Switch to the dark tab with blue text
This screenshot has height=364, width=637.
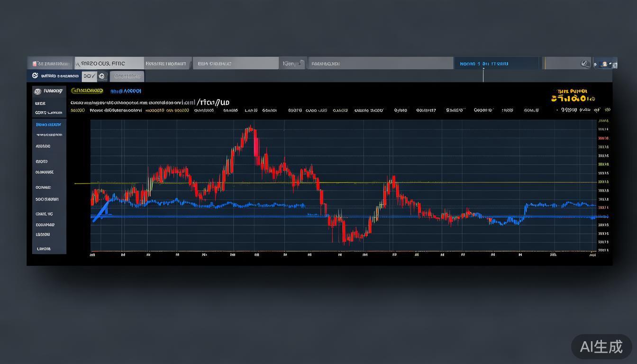click(x=496, y=64)
